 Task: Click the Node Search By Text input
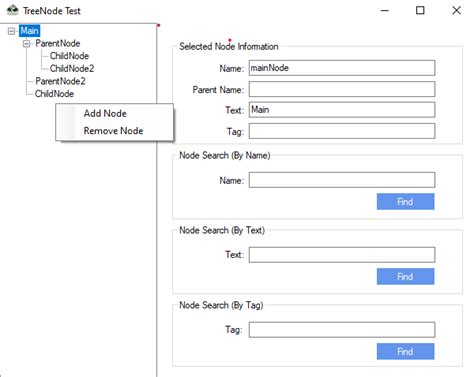[x=342, y=255]
